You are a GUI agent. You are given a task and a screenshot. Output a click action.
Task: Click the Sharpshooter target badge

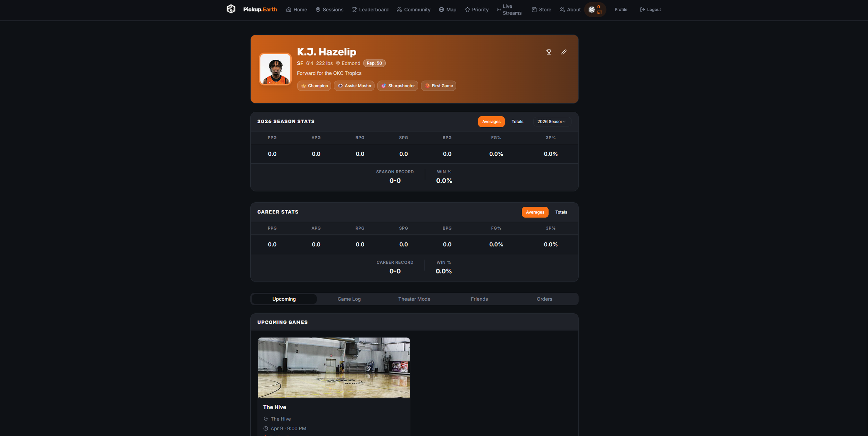(x=398, y=86)
